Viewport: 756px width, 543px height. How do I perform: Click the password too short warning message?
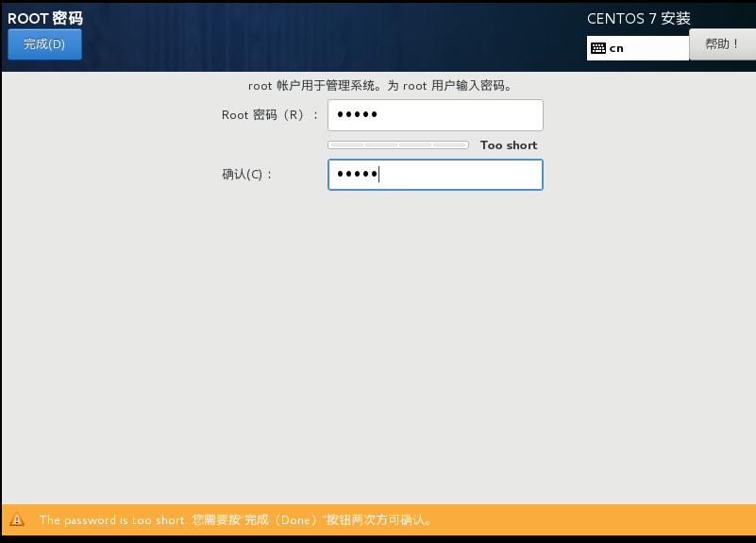coord(236,519)
